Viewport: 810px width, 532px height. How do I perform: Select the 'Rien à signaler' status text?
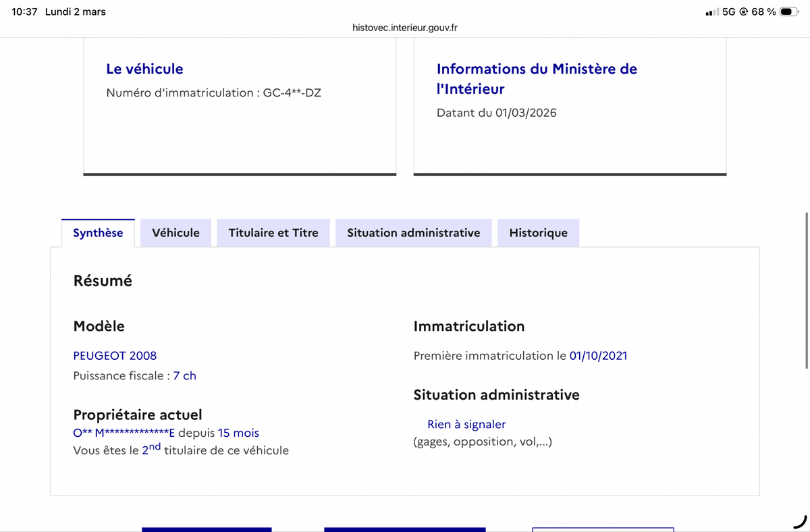(x=466, y=424)
